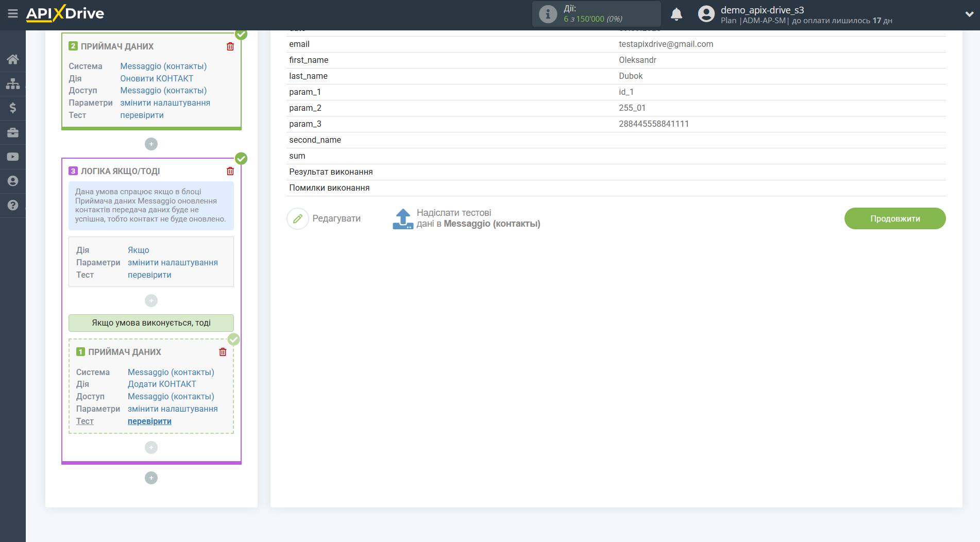Screen dimensions: 980x542
Task: Open Оновити КОНТАКТ action link
Action: 157,78
